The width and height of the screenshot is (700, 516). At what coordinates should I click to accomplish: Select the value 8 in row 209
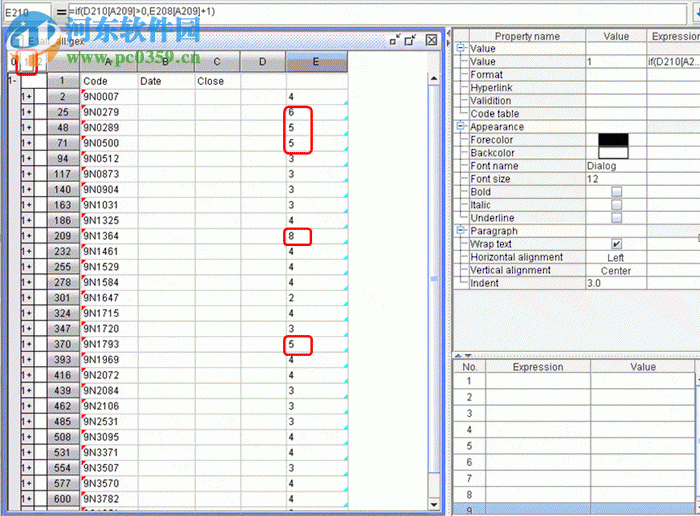pos(317,236)
